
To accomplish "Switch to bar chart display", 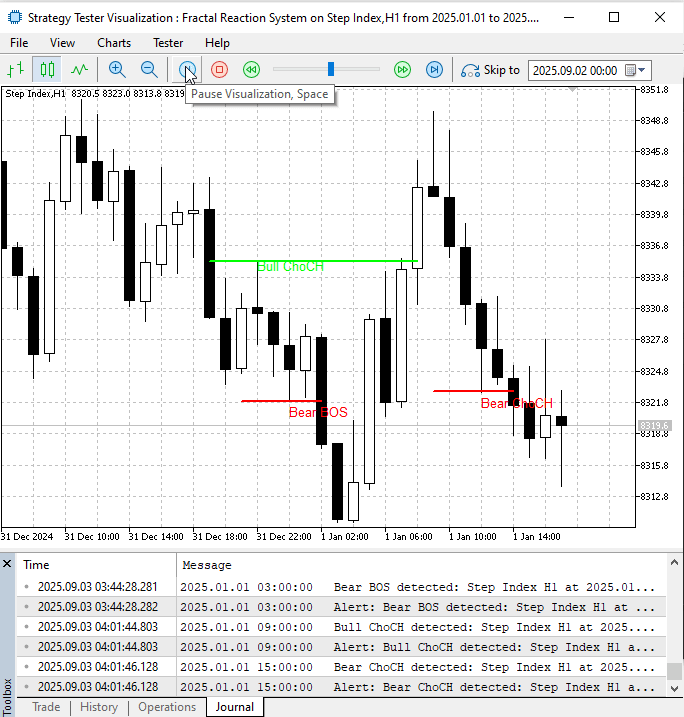I will tap(16, 70).
